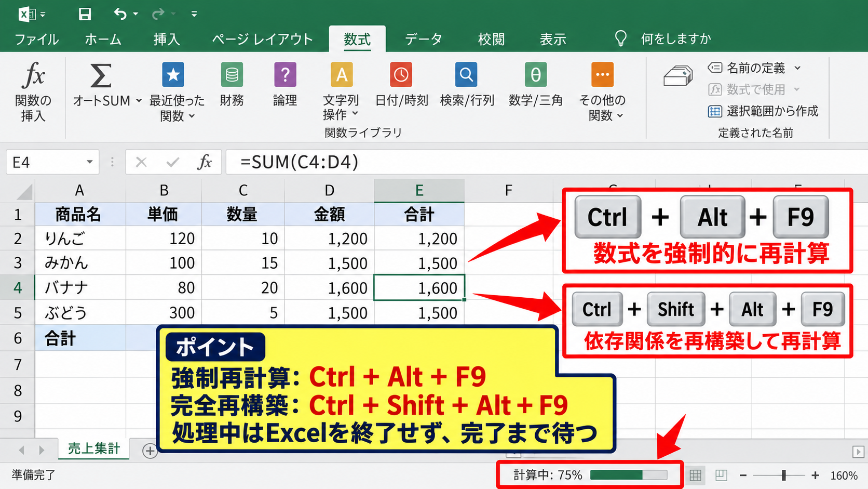
Task: Click 準備完了 status text
Action: click(33, 475)
